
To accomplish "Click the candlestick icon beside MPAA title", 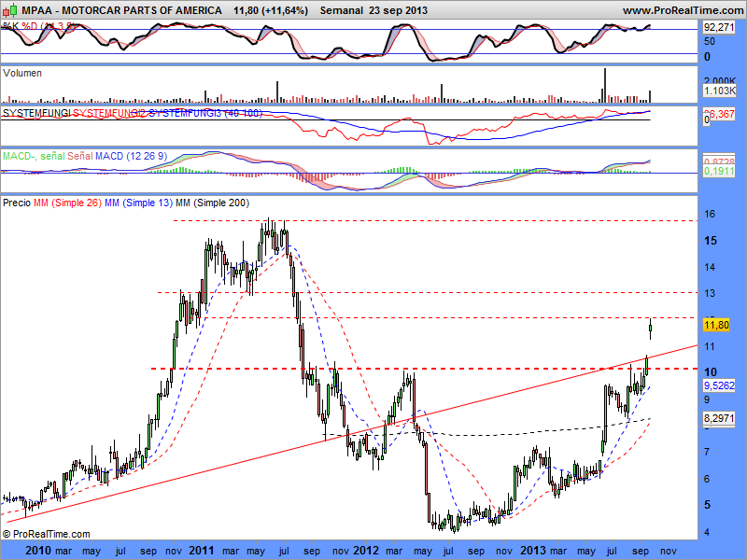I will pos(11,9).
